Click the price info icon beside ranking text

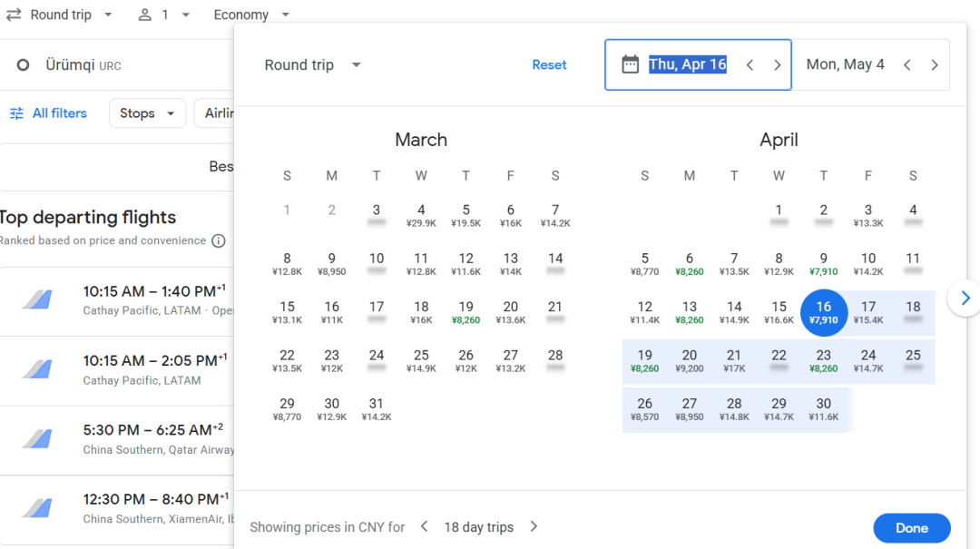[x=219, y=241]
